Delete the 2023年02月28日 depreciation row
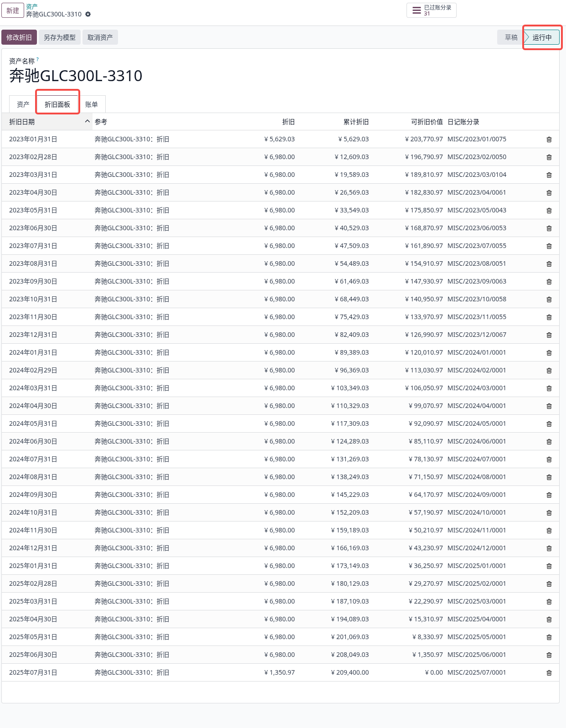 pos(549,157)
